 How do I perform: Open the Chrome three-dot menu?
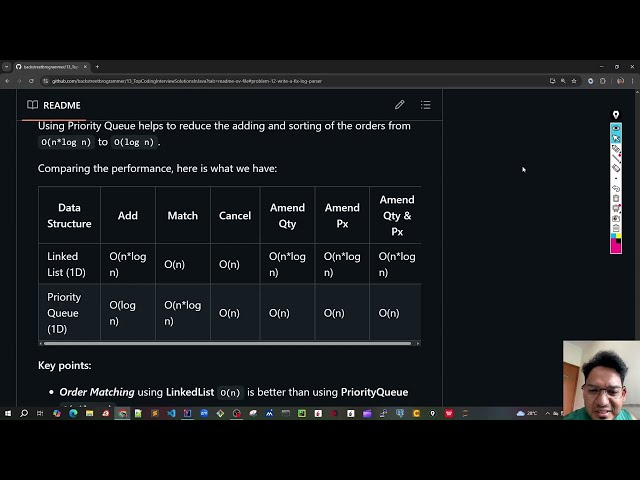coord(632,81)
